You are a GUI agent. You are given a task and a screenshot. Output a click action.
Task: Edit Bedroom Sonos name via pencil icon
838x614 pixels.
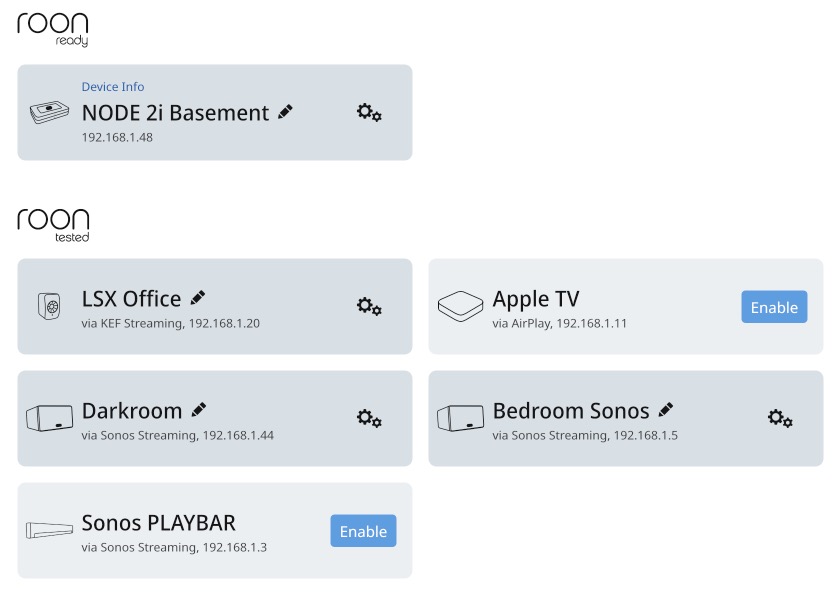point(666,409)
